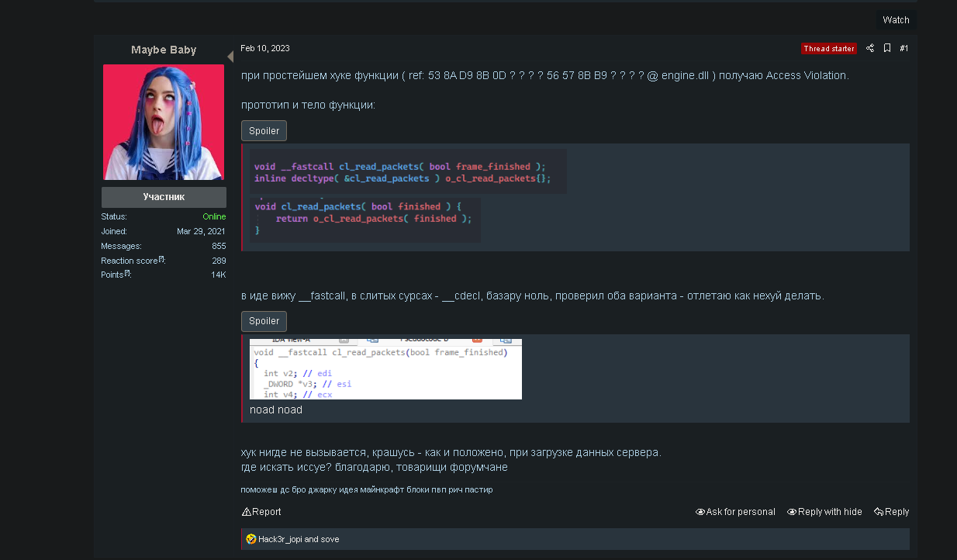Viewport: 957px width, 560px height.
Task: Click the share icon on post #1
Action: [869, 48]
